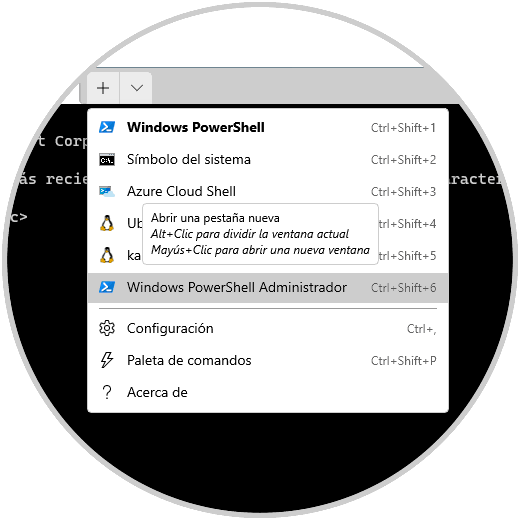520x520 pixels.
Task: Click the Ctrl+Shift+4 shortcut on the Ubuntu row
Action: point(407,224)
